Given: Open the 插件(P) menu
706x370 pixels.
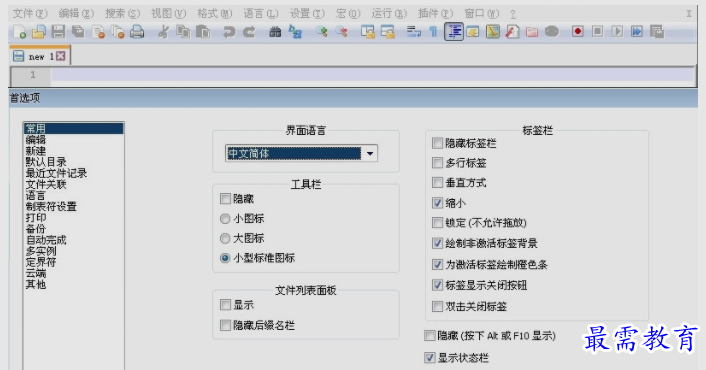Looking at the screenshot, I should tap(435, 14).
